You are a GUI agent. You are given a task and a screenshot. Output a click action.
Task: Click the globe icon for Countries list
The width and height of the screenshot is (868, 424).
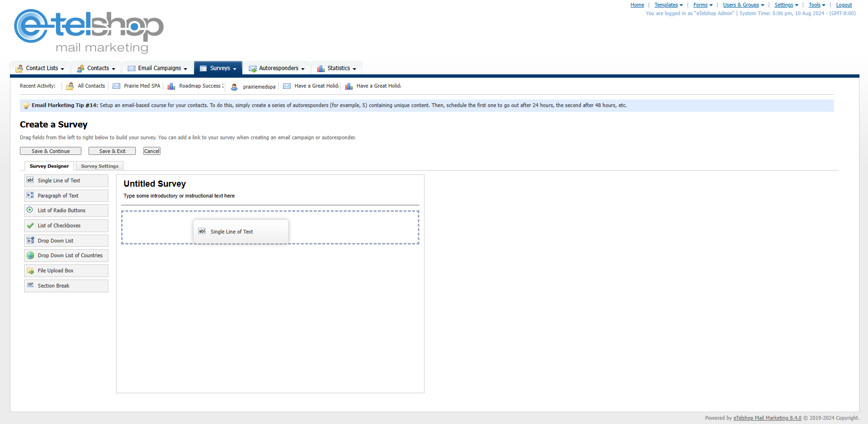click(x=30, y=255)
